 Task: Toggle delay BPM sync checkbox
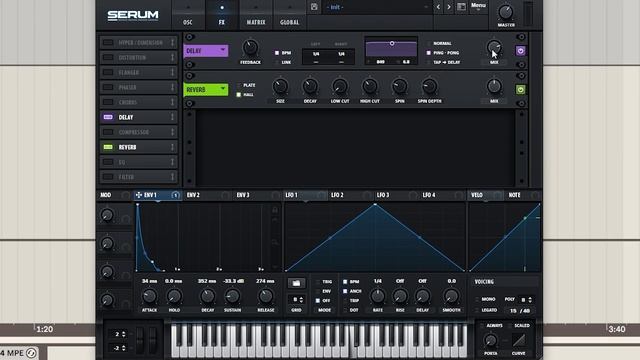pyautogui.click(x=277, y=53)
